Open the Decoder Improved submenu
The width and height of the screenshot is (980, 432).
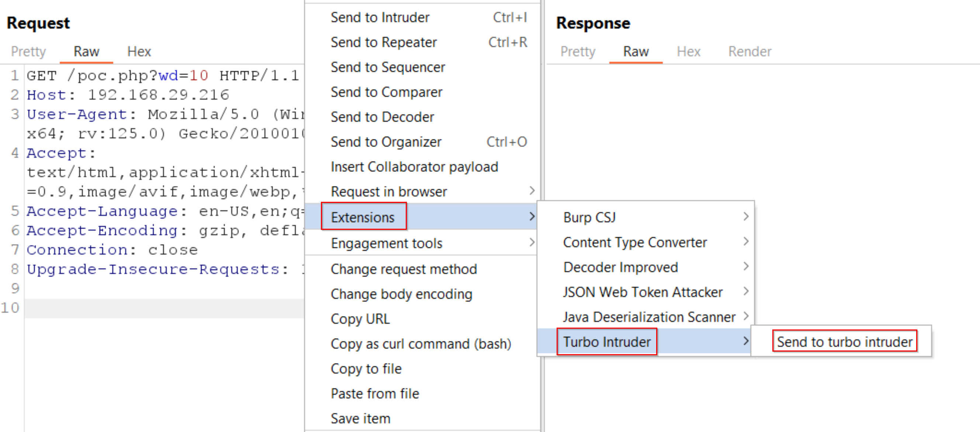coord(645,267)
